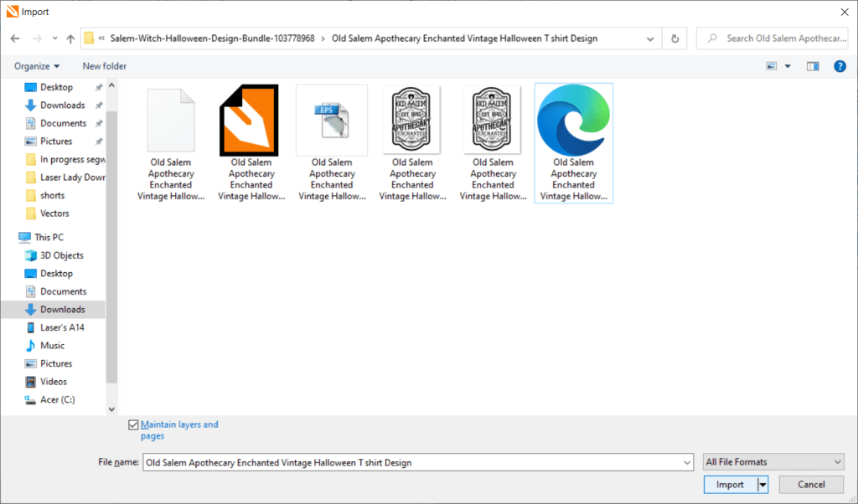Click New folder in the toolbar
858x504 pixels.
click(x=105, y=66)
